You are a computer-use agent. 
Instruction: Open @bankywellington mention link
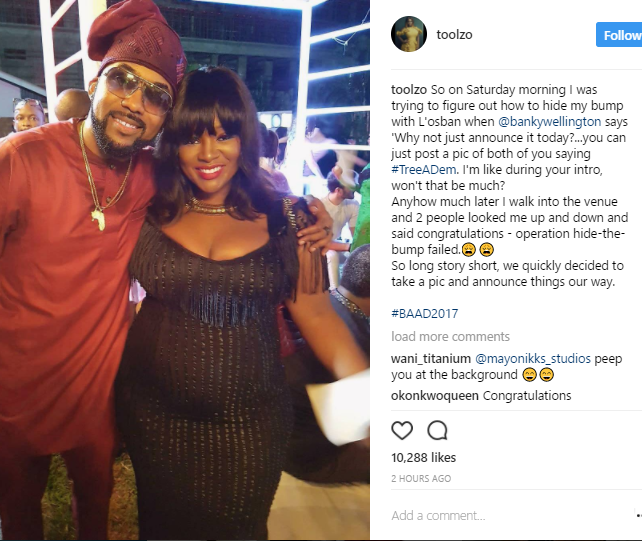[x=549, y=122]
